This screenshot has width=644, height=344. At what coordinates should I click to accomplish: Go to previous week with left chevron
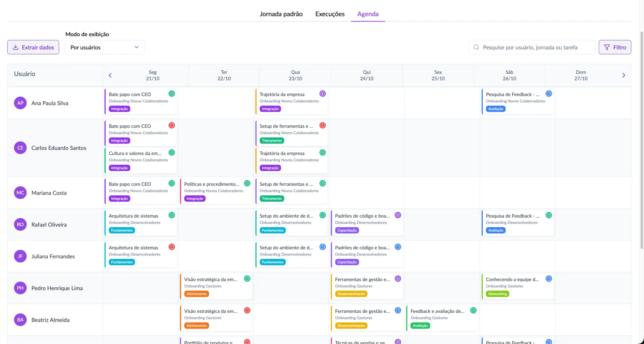coord(110,75)
